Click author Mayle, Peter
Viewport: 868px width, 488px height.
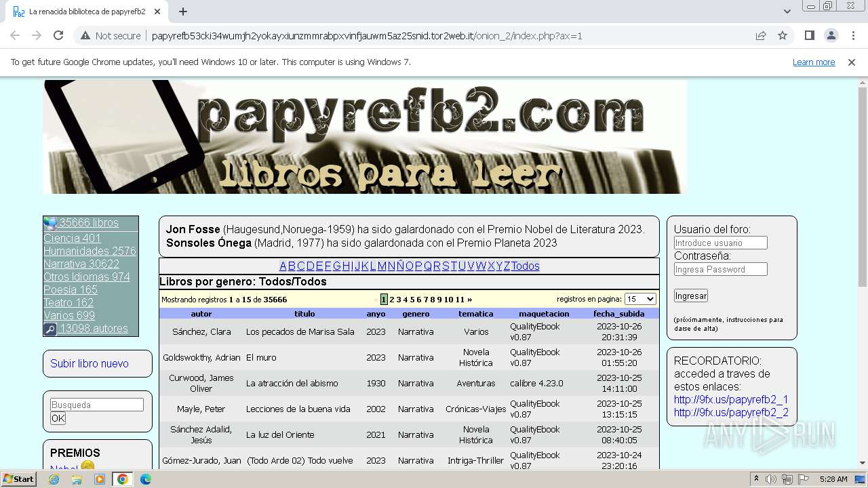pyautogui.click(x=201, y=409)
